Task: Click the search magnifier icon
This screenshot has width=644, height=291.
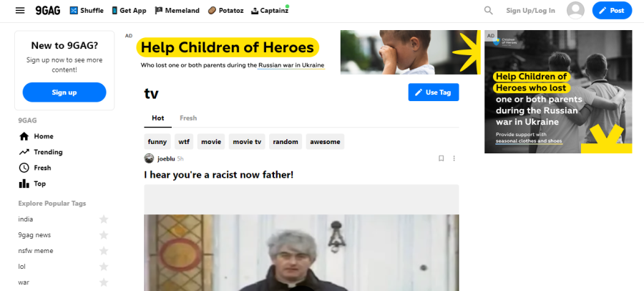Action: click(488, 10)
